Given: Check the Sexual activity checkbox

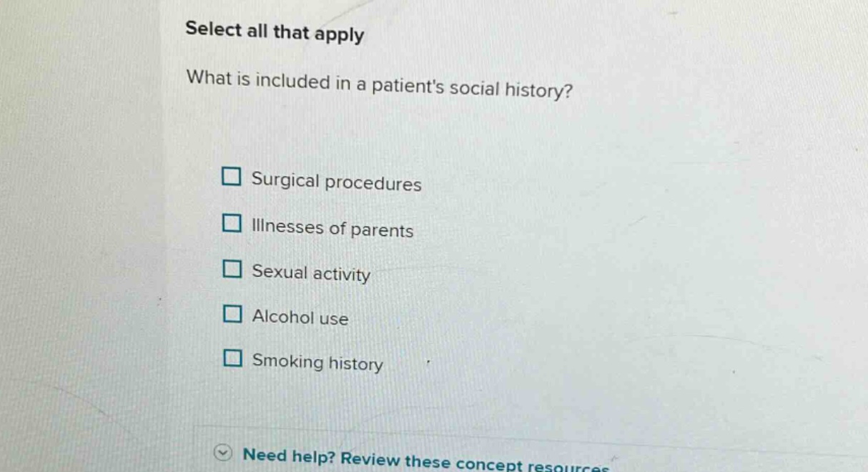Looking at the screenshot, I should click(x=230, y=269).
